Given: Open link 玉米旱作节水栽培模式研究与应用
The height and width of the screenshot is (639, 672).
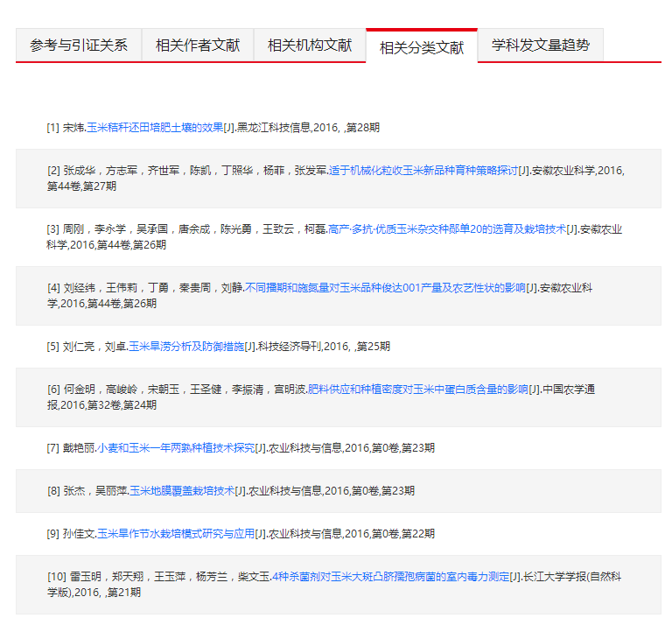Looking at the screenshot, I should tap(176, 534).
